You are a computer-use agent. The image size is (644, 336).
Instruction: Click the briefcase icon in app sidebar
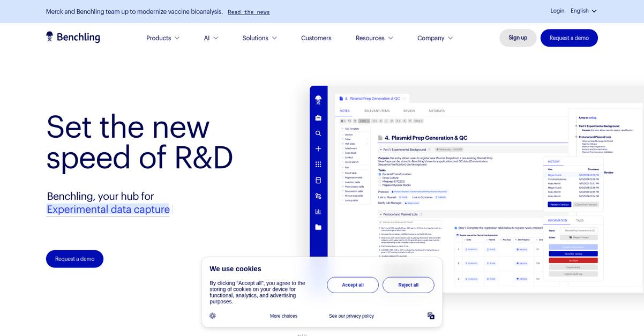coord(318,118)
